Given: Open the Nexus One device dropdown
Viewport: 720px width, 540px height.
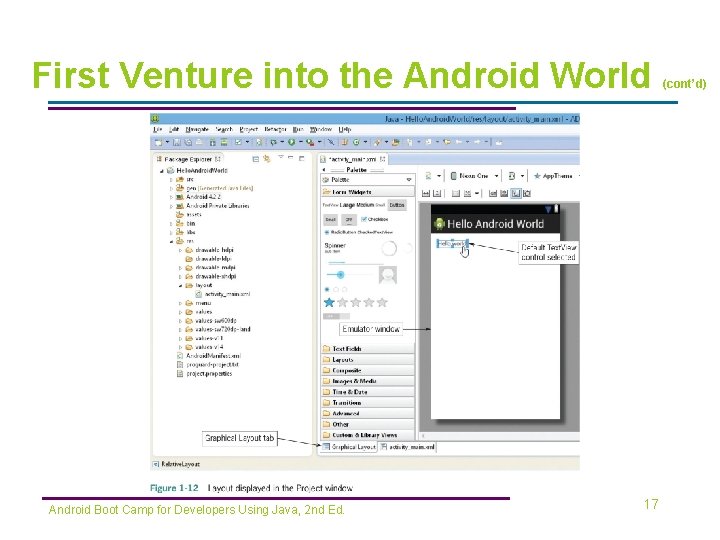Looking at the screenshot, I should pos(496,176).
